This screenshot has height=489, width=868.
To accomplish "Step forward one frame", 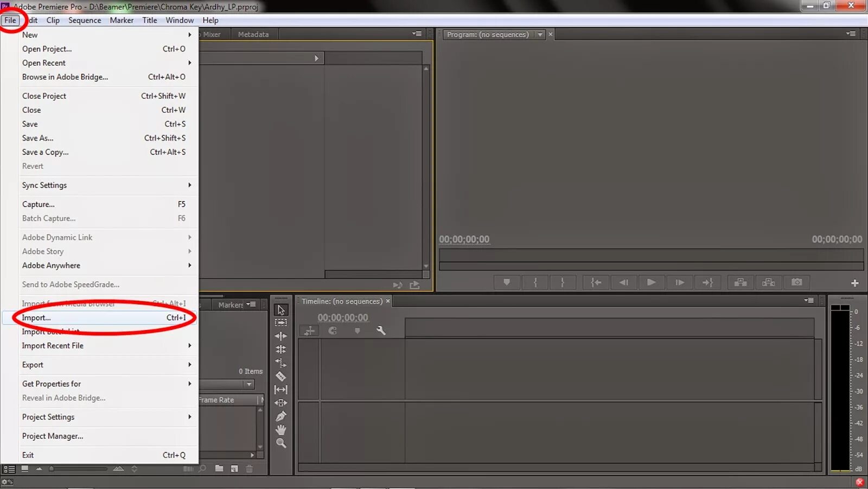I will point(680,282).
